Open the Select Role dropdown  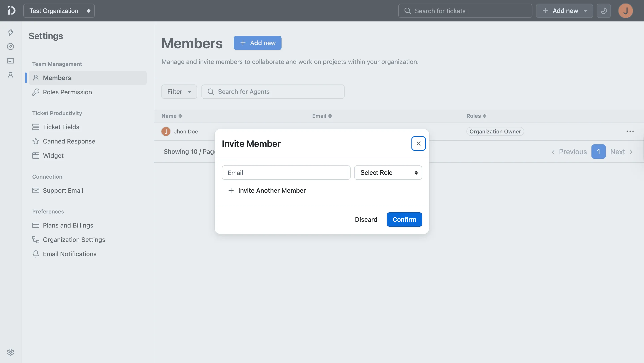pos(388,172)
